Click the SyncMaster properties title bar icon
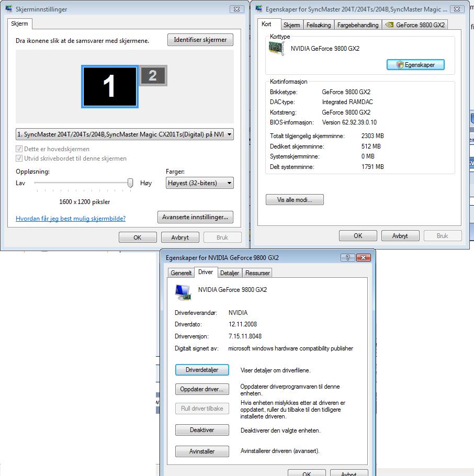The height and width of the screenshot is (476, 474). coord(259,9)
